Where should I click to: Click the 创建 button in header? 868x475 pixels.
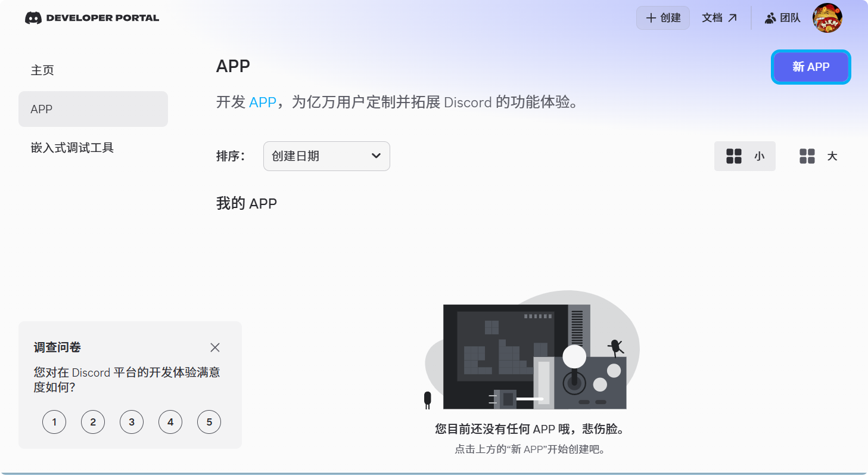point(663,18)
